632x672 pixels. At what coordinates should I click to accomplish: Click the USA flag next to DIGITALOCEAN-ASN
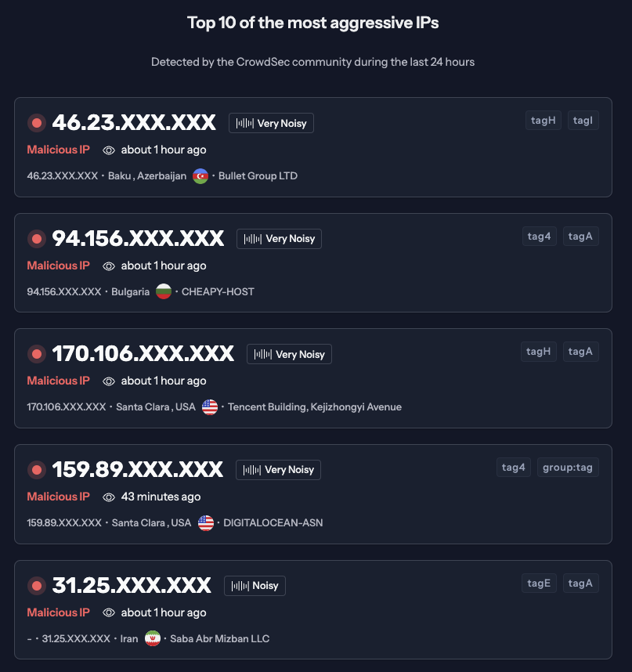click(205, 522)
